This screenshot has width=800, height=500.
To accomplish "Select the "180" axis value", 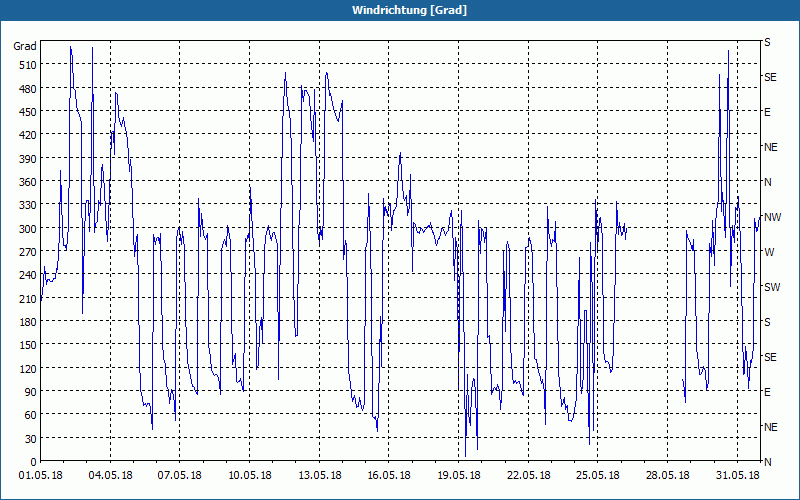I will (x=28, y=322).
